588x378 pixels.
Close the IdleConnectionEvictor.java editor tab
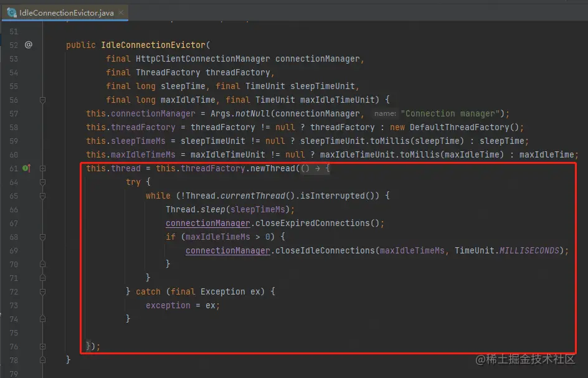click(121, 12)
